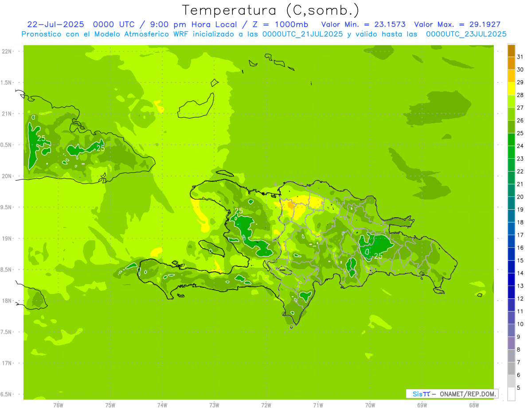Screen dimensions: 532x411
Task: Select "Valor Min. = 23.1573" text
Action: point(363,24)
